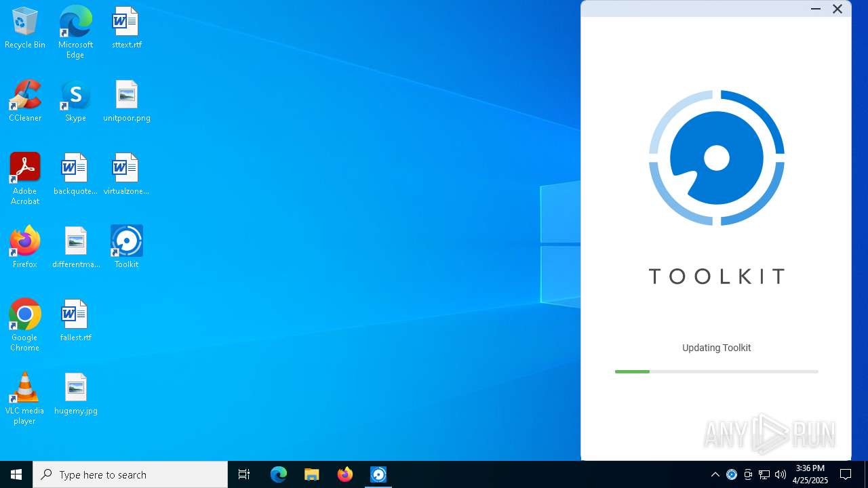The height and width of the screenshot is (488, 868).
Task: Open the volume control tray icon
Action: (781, 474)
